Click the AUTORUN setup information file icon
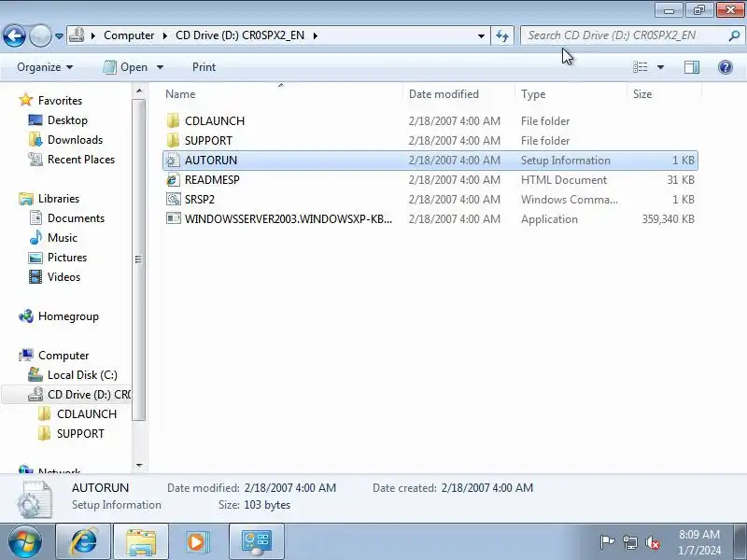Image resolution: width=747 pixels, height=560 pixels. 173,160
